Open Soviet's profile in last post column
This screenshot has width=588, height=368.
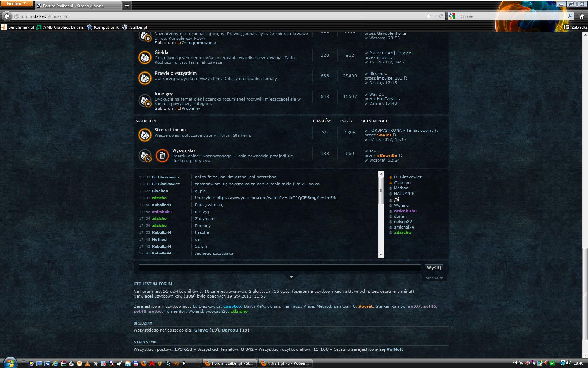pos(384,135)
